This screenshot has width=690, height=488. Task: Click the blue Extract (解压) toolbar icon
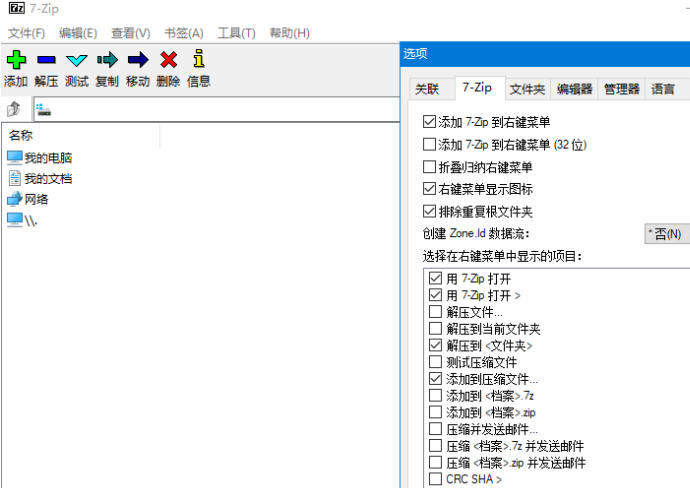46,59
